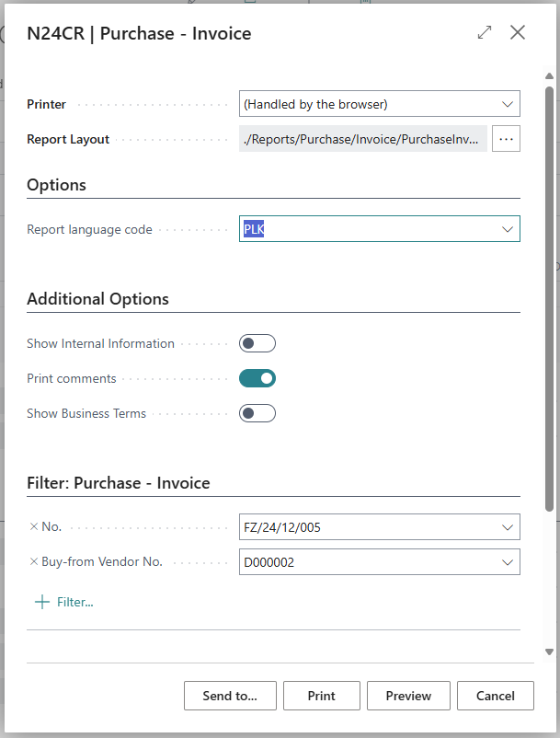Screen dimensions: 560x738
Task: Open the Printer dropdown
Action: click(x=507, y=104)
